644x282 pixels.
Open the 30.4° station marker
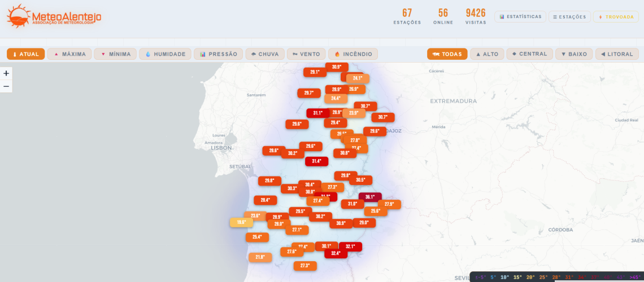coord(310,185)
